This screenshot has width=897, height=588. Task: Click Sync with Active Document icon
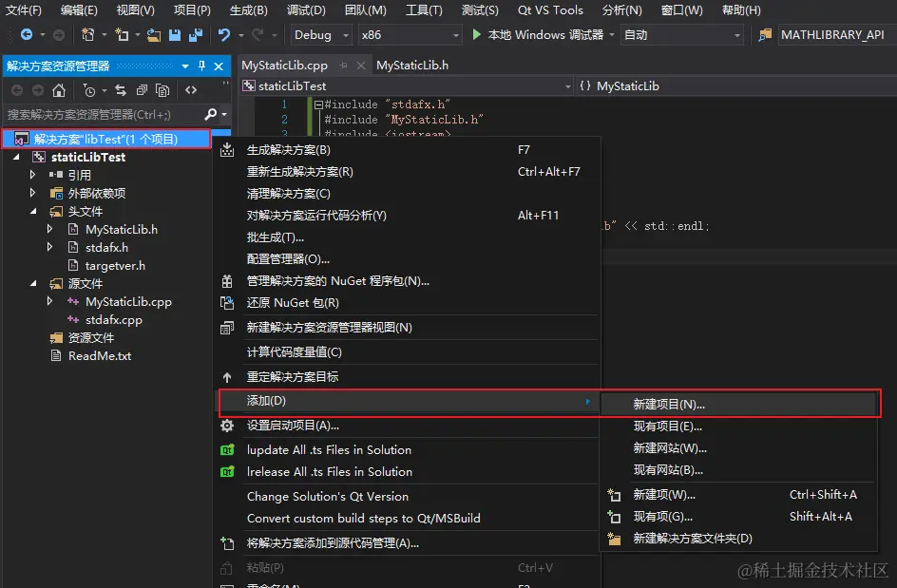pos(121,90)
